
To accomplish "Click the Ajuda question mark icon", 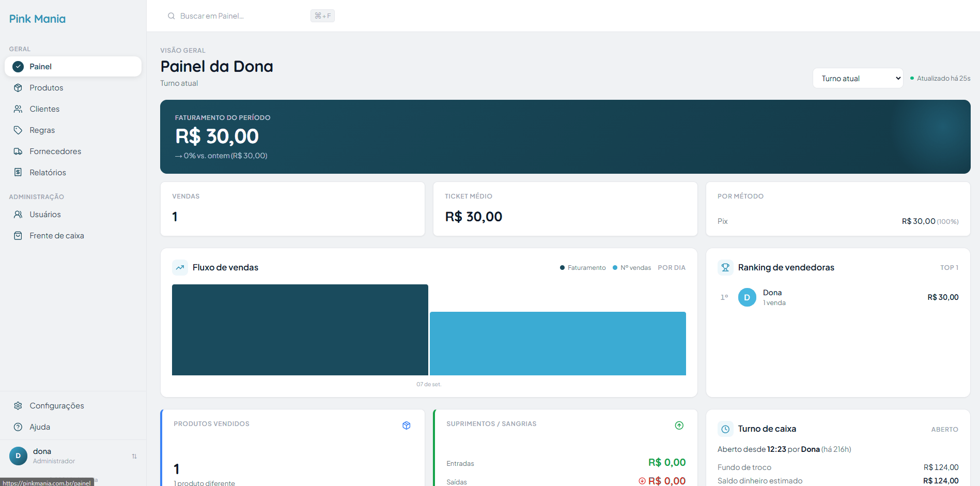I will click(18, 427).
